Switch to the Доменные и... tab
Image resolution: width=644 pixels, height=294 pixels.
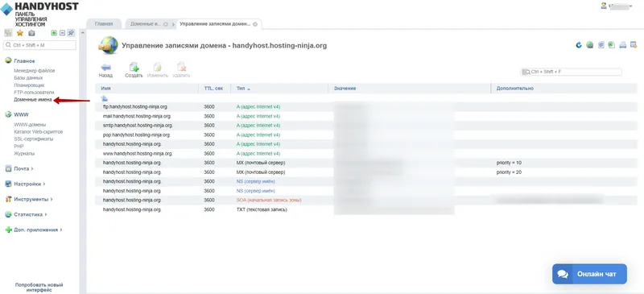146,24
